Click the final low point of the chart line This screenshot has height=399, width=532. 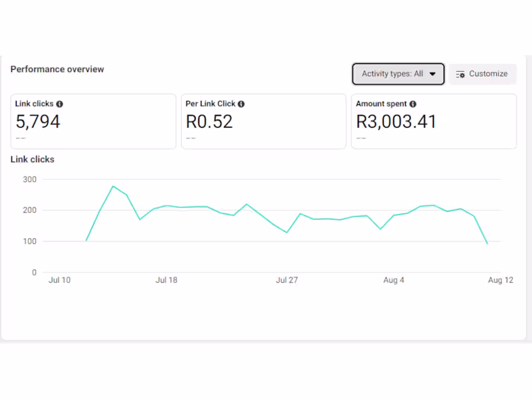[487, 244]
